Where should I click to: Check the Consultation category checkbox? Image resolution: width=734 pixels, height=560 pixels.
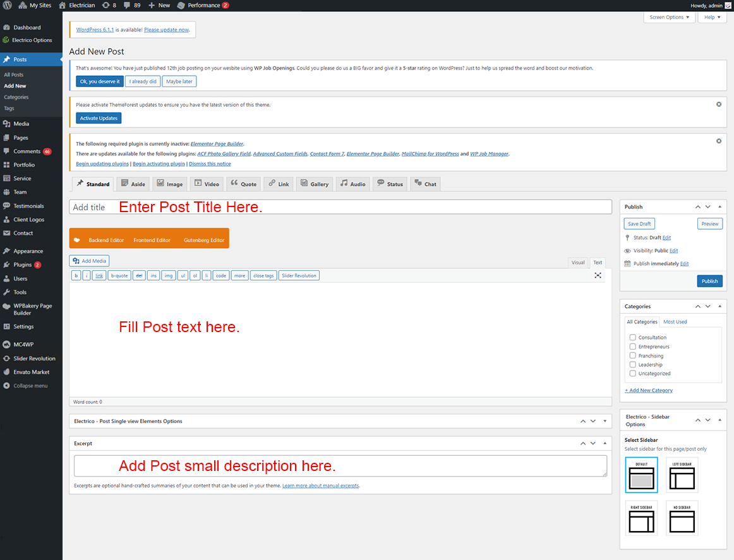(x=632, y=337)
